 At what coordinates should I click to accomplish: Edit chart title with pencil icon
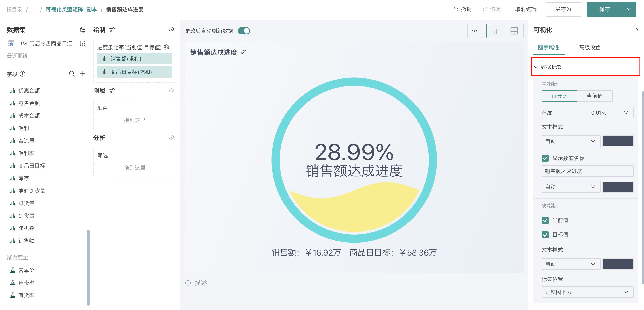[244, 52]
